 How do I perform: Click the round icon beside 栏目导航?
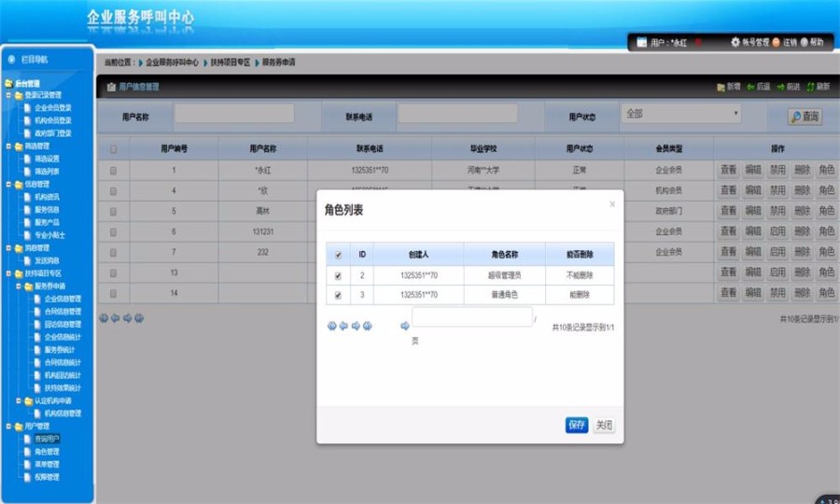coord(11,60)
